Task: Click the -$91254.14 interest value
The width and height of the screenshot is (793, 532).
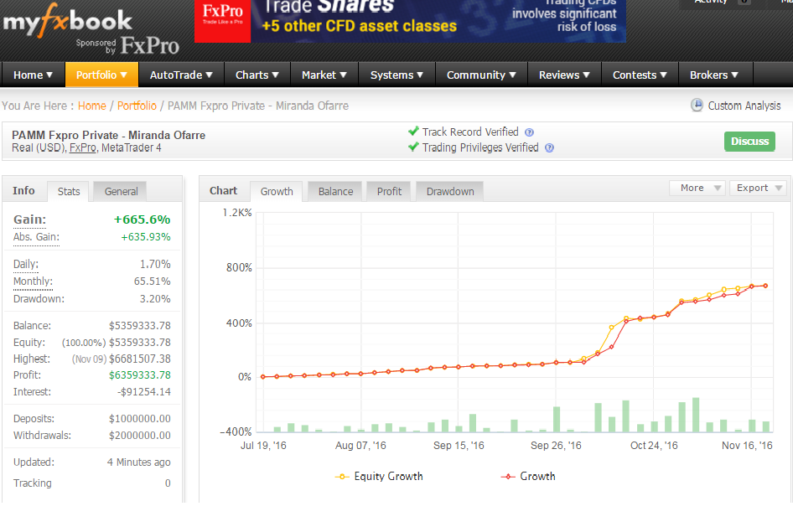Action: 144,391
